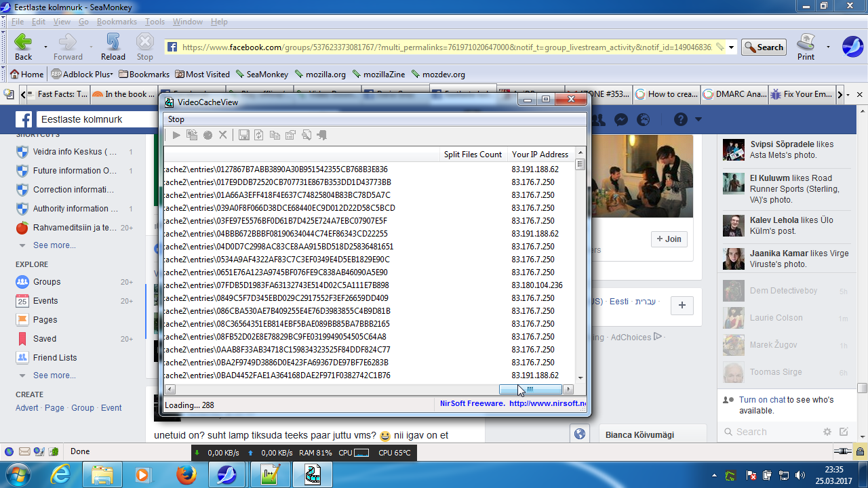
Task: Open the Events link in Facebook Explore sidebar
Action: tap(46, 301)
